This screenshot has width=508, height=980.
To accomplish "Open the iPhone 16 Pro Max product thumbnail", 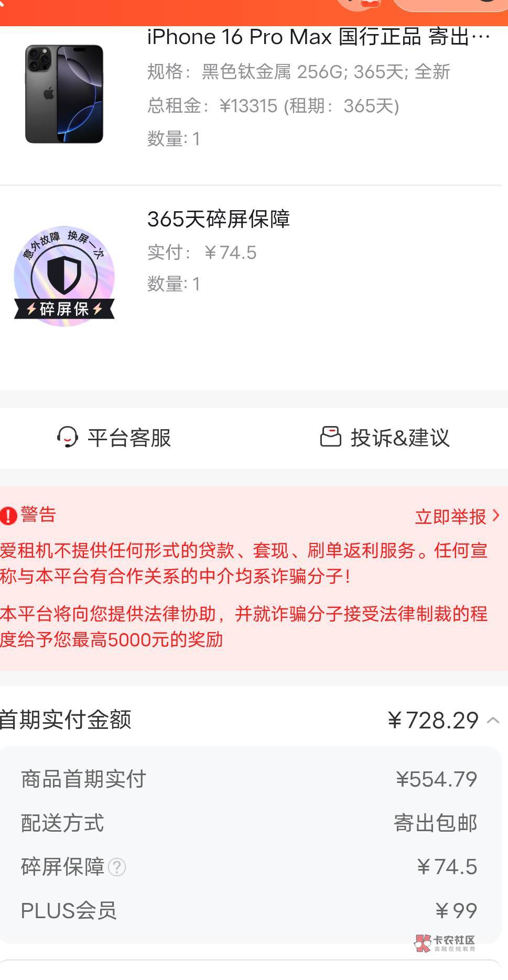I will pos(64,94).
